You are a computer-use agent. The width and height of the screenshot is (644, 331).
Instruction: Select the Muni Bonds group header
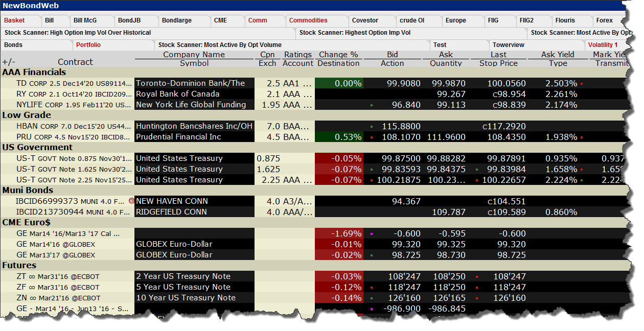click(28, 190)
